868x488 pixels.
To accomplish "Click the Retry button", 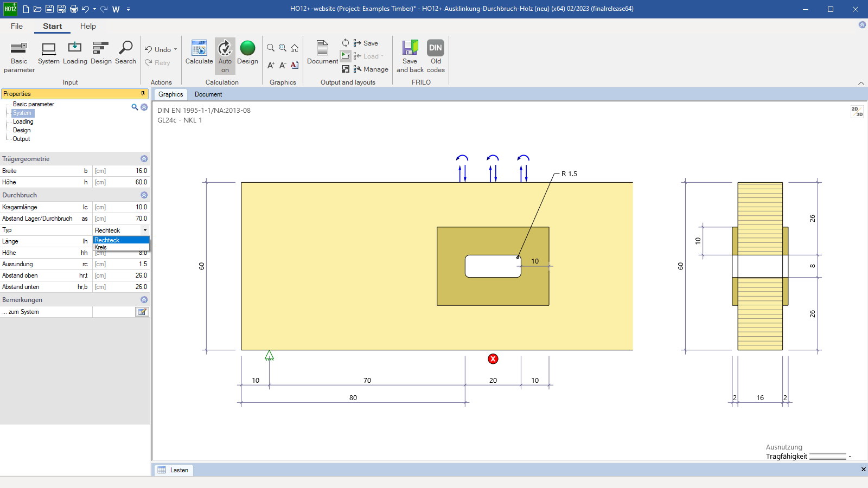I will [x=157, y=62].
